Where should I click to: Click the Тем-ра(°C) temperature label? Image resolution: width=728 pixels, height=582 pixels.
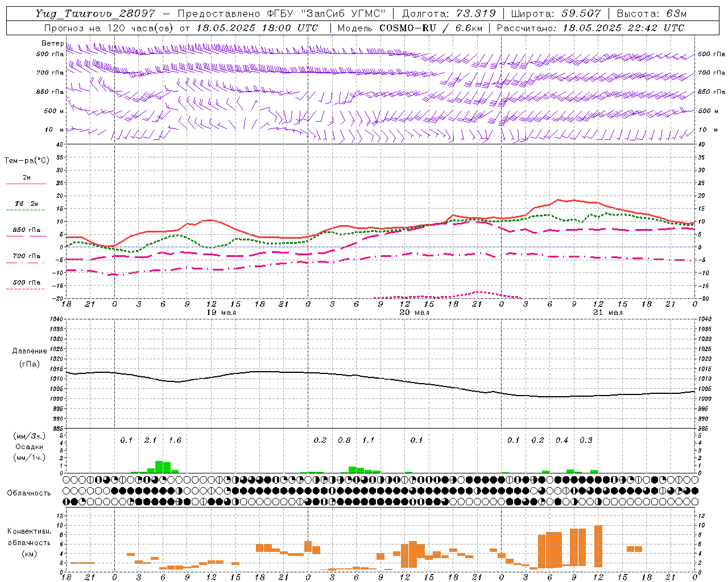(27, 161)
